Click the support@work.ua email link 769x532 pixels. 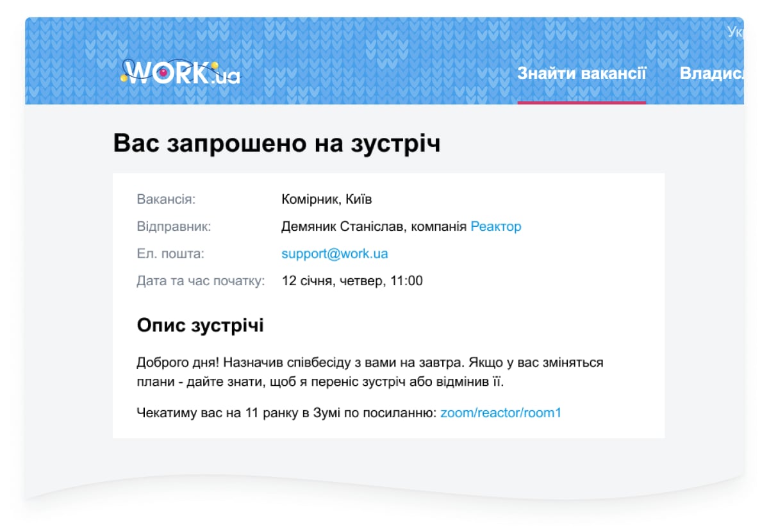click(x=335, y=254)
